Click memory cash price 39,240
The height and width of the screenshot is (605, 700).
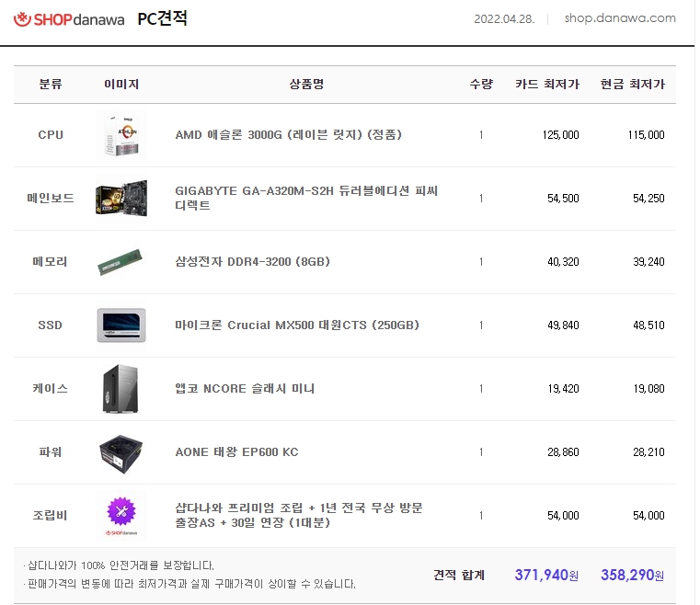(648, 261)
